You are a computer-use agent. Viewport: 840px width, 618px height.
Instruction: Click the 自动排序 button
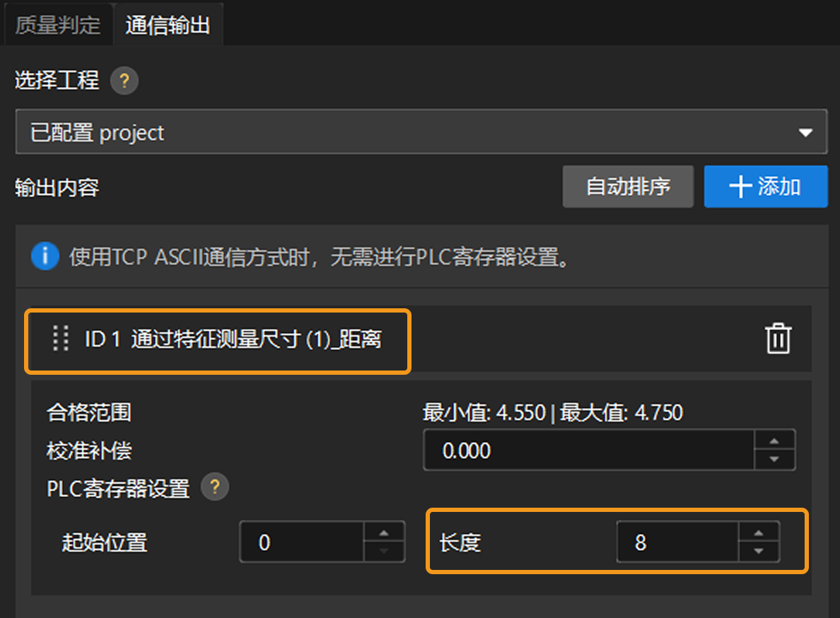pyautogui.click(x=627, y=186)
